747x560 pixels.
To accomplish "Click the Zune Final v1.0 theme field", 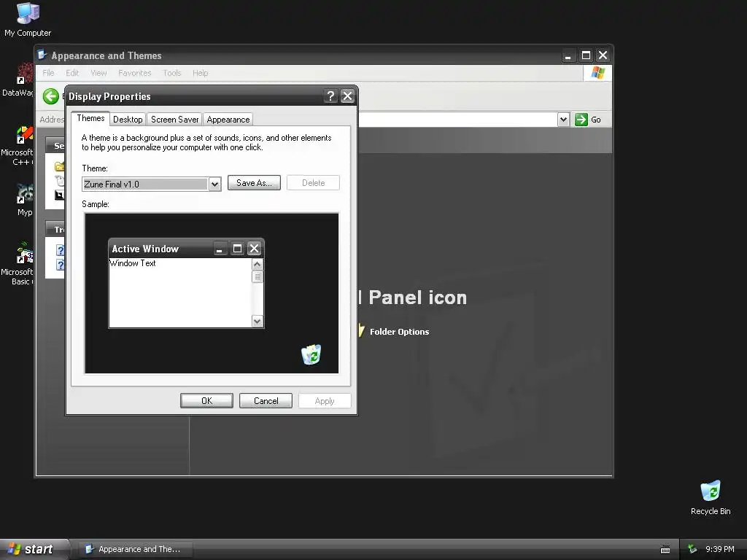I will [145, 184].
